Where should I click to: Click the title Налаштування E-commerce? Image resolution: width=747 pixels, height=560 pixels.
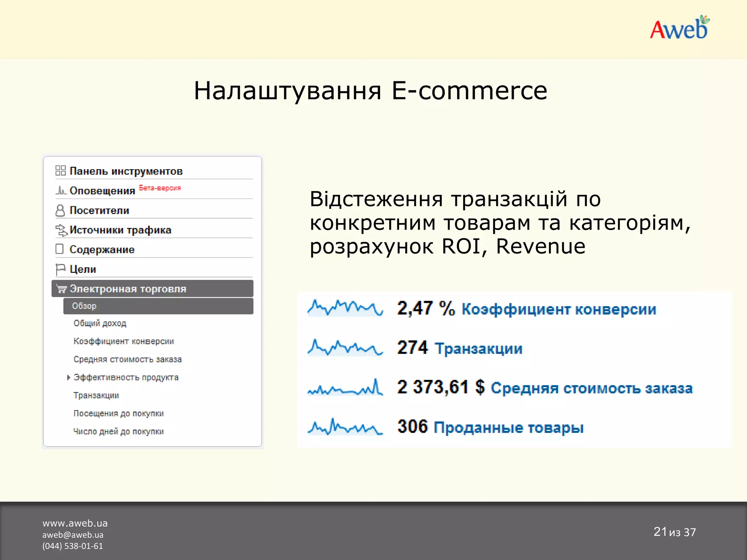pos(370,91)
